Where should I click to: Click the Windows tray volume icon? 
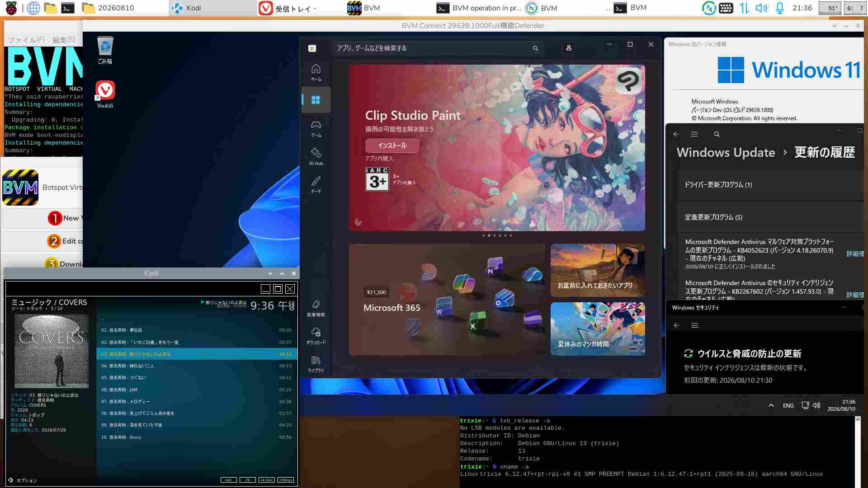[816, 405]
